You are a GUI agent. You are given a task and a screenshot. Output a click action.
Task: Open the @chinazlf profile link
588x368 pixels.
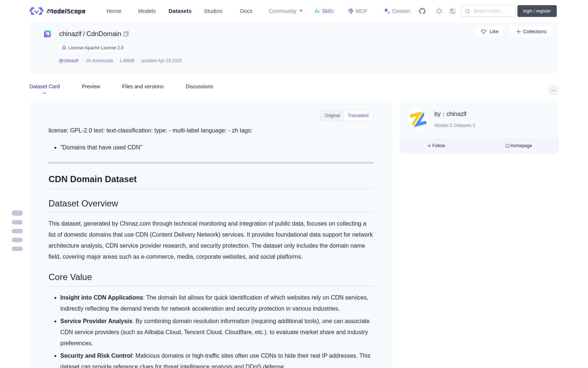click(x=68, y=61)
